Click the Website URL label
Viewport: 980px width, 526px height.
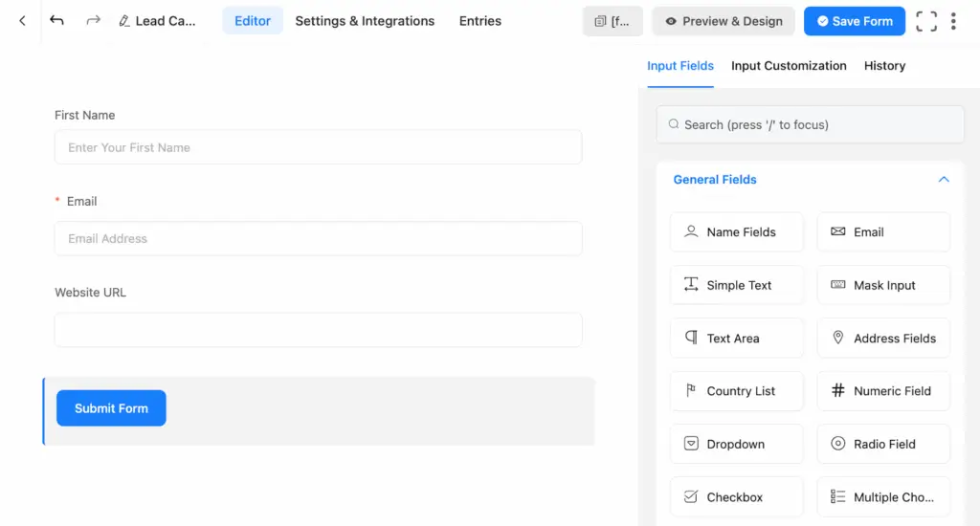[x=91, y=293]
